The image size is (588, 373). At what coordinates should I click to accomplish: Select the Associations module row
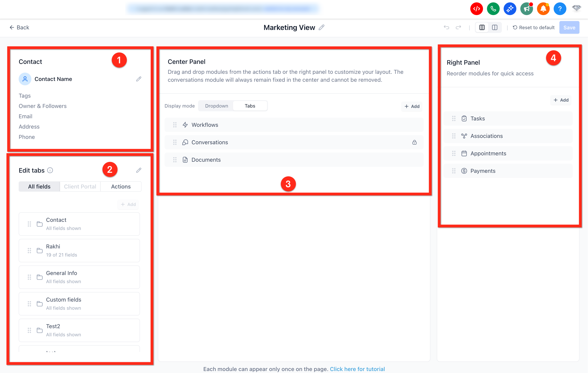(508, 136)
